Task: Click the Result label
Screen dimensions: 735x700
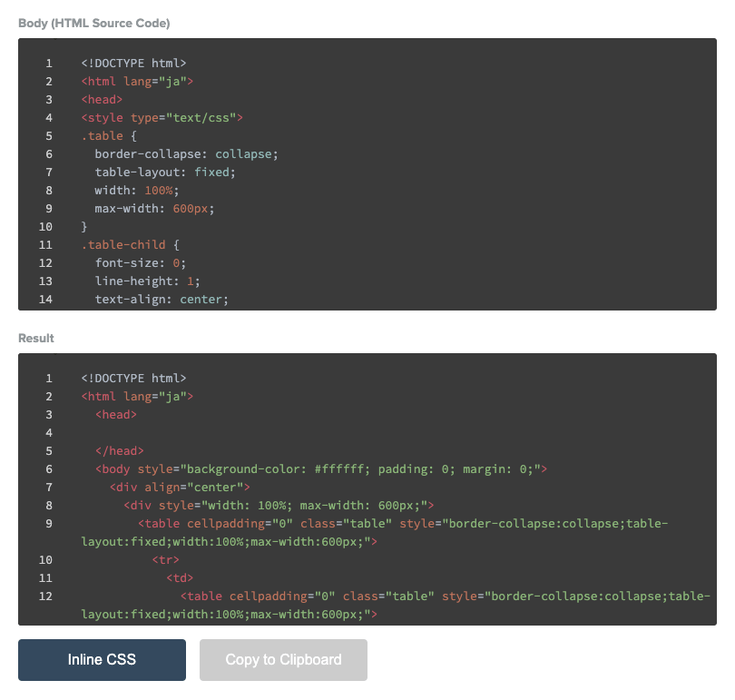Action: tap(36, 338)
